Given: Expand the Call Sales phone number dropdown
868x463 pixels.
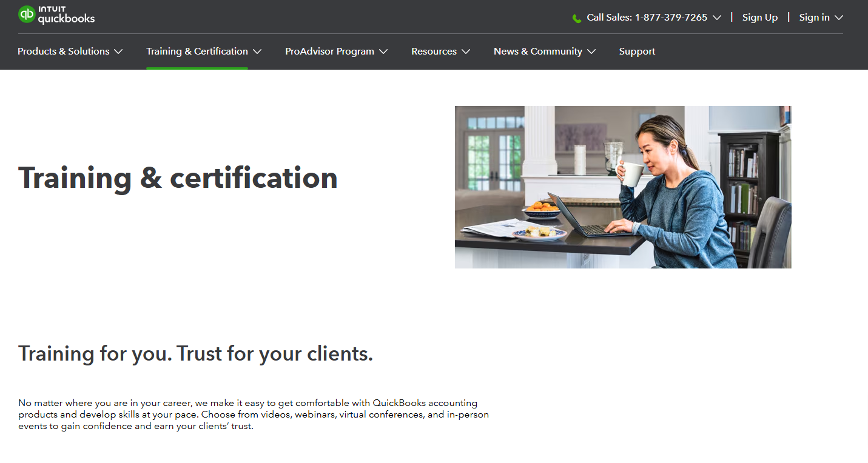Looking at the screenshot, I should pos(717,18).
